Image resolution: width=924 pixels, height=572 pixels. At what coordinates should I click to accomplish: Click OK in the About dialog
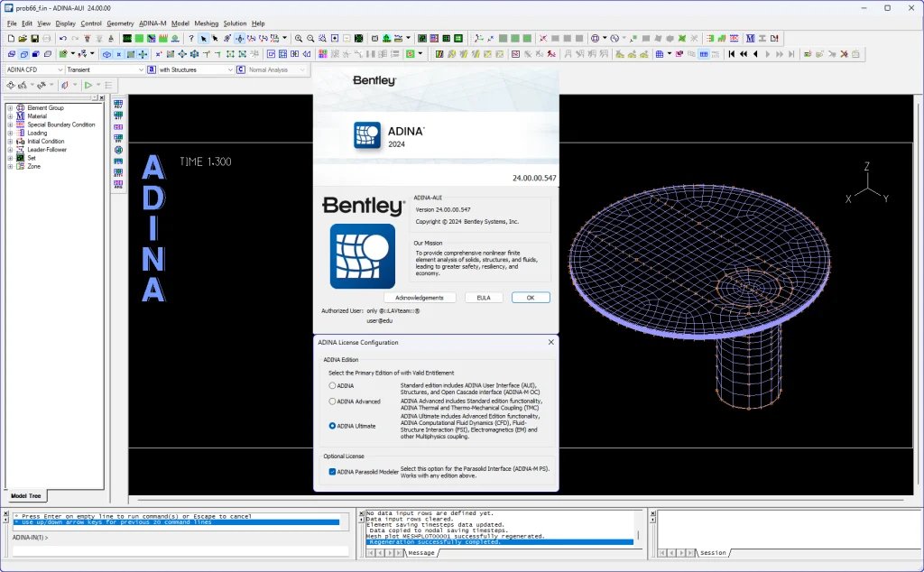click(531, 298)
